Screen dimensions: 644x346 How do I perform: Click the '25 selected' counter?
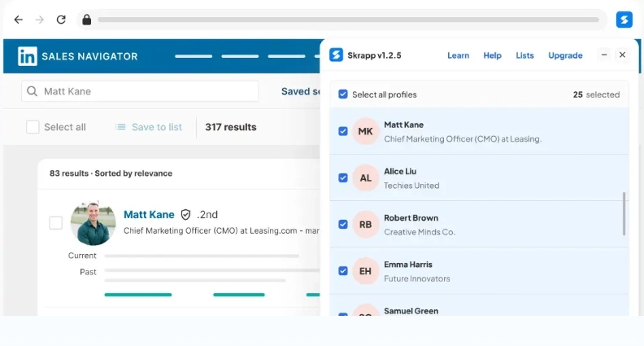(x=596, y=94)
